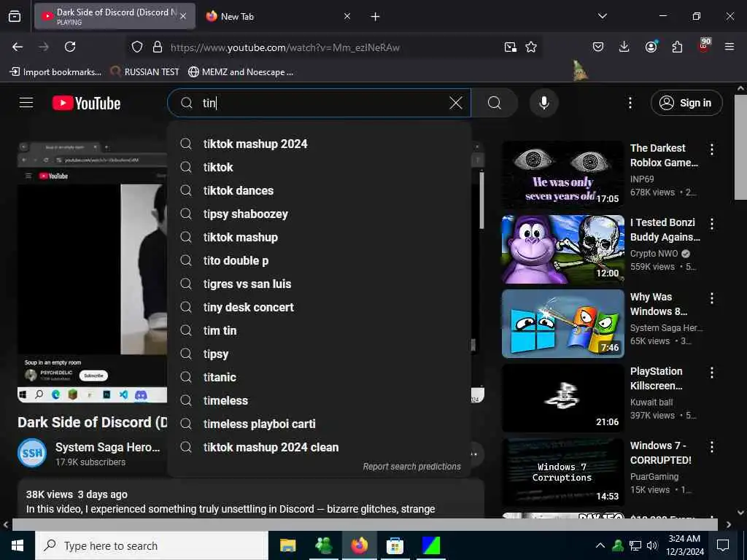Select suggestion tito double p
This screenshot has height=560, width=747.
(320, 260)
